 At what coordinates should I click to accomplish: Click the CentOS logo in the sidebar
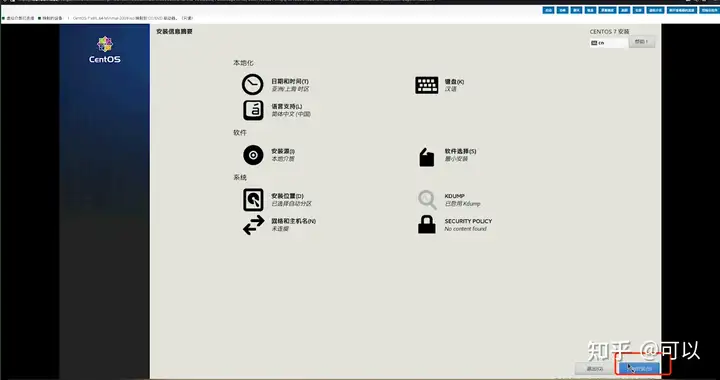coord(105,50)
